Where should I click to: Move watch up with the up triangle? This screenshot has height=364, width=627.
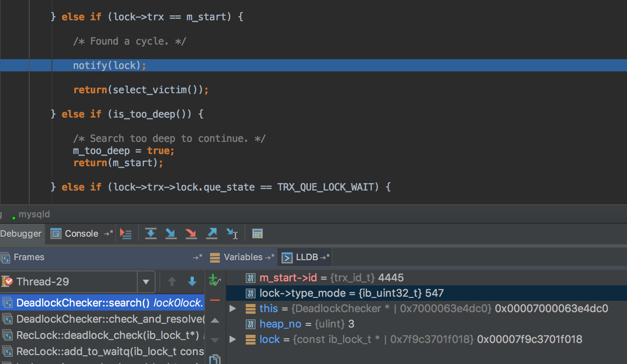click(x=215, y=320)
